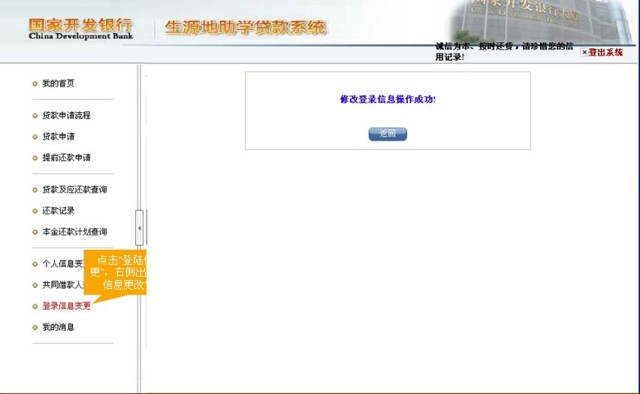The height and width of the screenshot is (394, 640).
Task: Open 贷款申请流程 menu item
Action: 67,115
